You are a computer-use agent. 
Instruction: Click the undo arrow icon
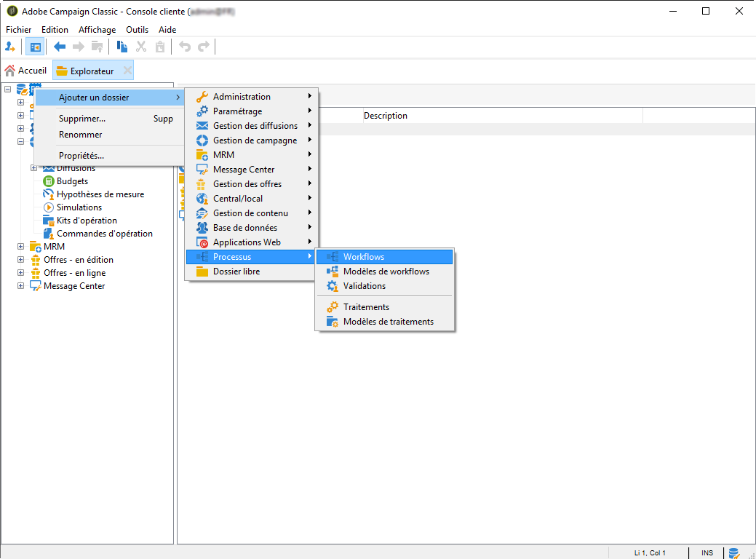[x=185, y=47]
